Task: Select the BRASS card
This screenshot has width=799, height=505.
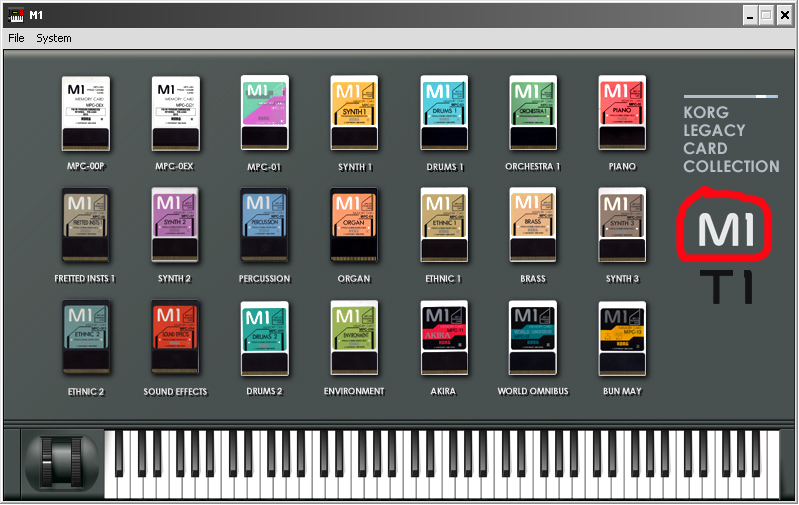Action: [x=533, y=225]
